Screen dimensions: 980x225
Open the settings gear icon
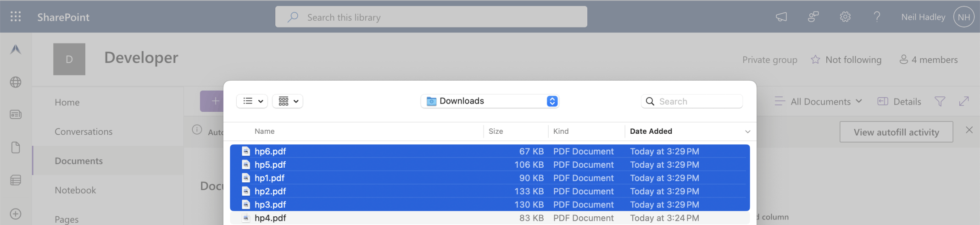click(x=845, y=17)
